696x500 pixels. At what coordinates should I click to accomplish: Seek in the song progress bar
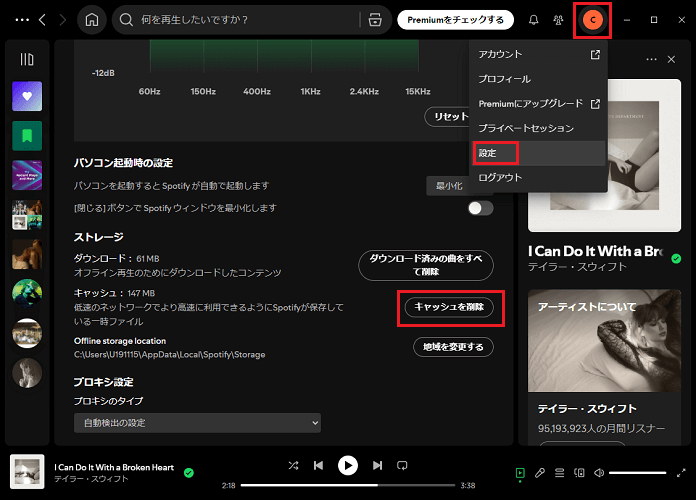click(348, 485)
